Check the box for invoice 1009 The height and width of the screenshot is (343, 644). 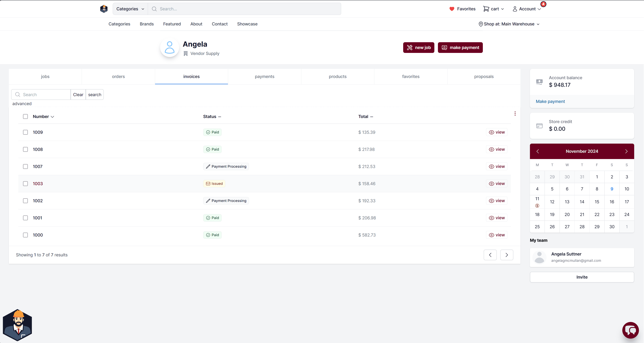(25, 132)
